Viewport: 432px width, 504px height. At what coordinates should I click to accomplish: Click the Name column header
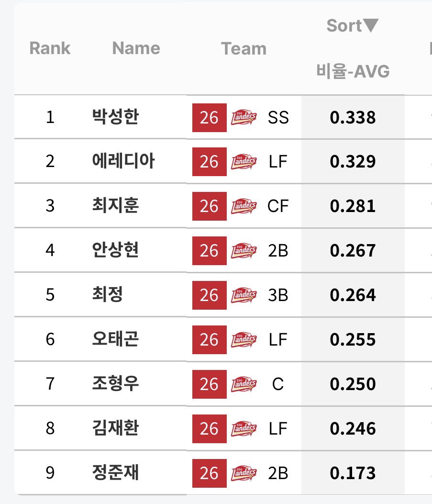click(x=136, y=48)
